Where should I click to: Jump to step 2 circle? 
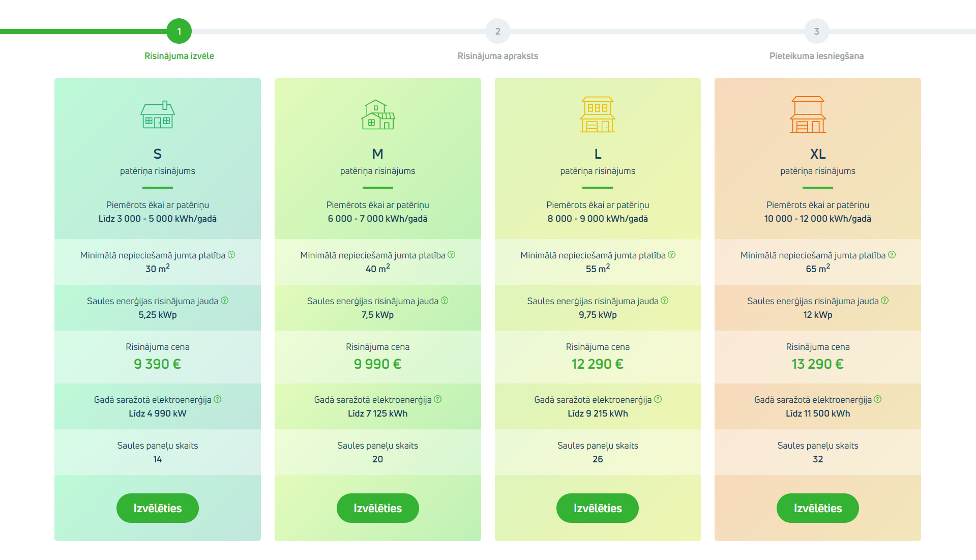(498, 32)
